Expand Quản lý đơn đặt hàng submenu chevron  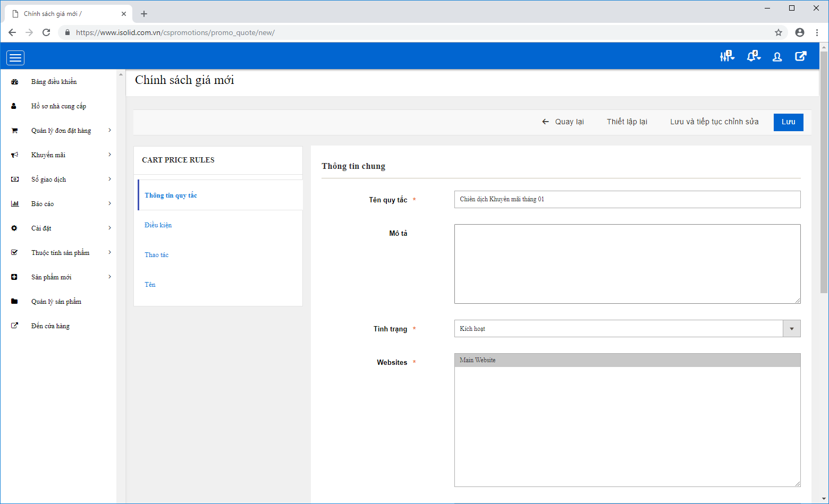[109, 130]
